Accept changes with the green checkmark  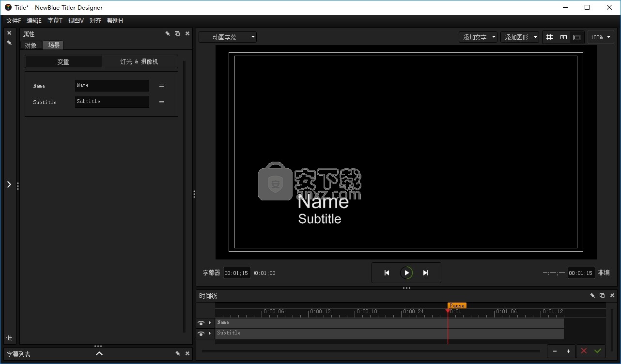coord(598,351)
